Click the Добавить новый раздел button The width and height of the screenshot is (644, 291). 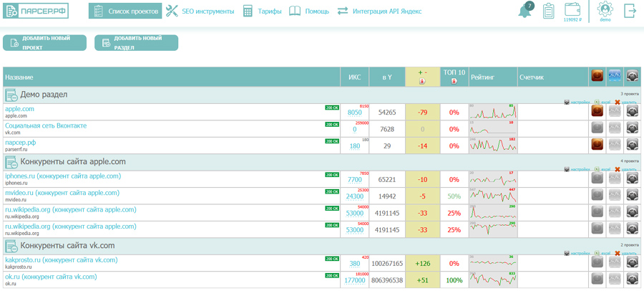pos(137,43)
